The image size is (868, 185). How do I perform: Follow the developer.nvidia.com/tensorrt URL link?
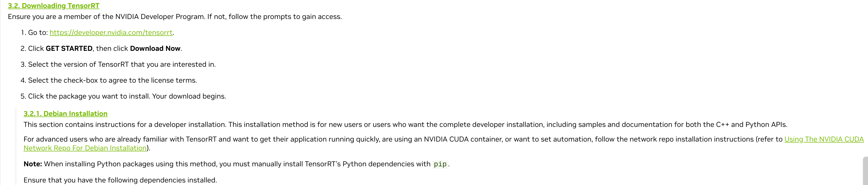[111, 33]
